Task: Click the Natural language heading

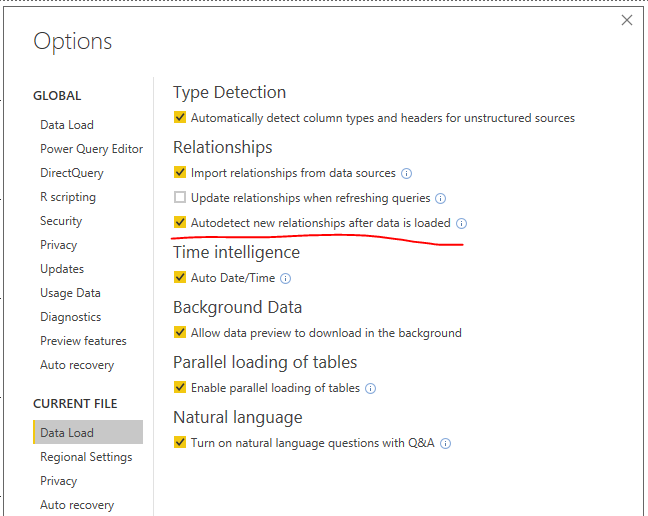Action: tap(238, 418)
